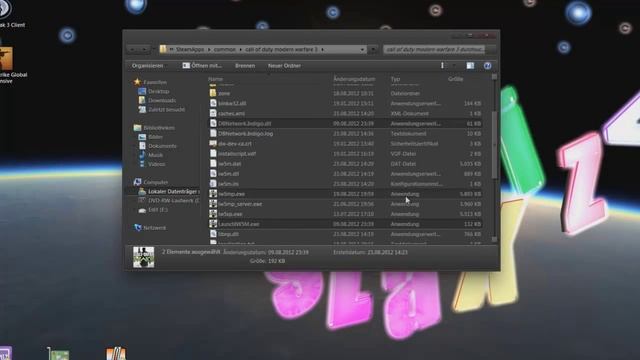The image size is (640, 360).
Task: Select iw5mp.exe application icon
Action: (213, 194)
